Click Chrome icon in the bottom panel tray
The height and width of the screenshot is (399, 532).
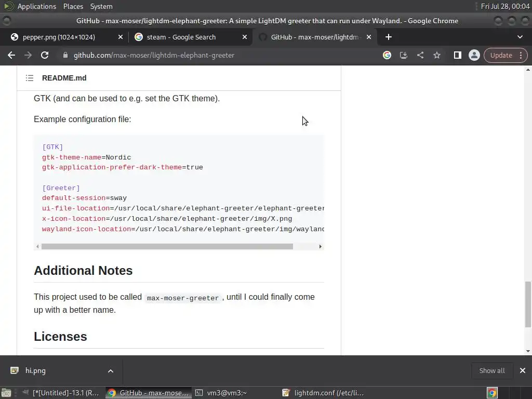click(x=492, y=393)
